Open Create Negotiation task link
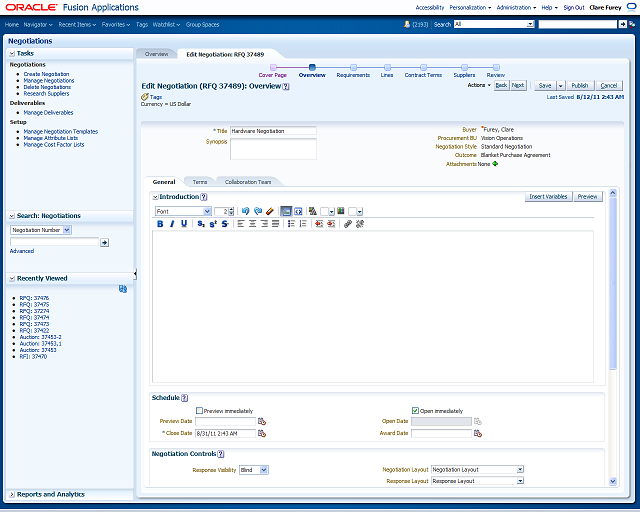 point(46,74)
